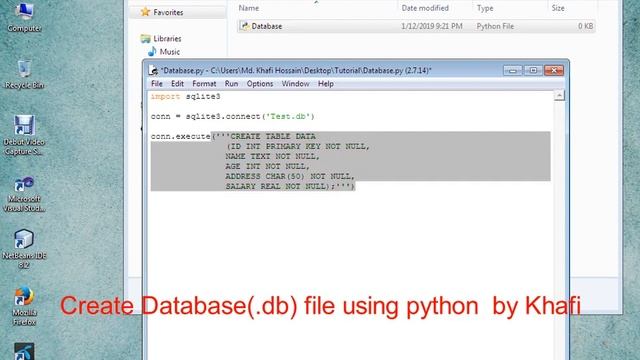Open the File menu in IDLE
Screen dimensions: 640x360
coord(157,84)
